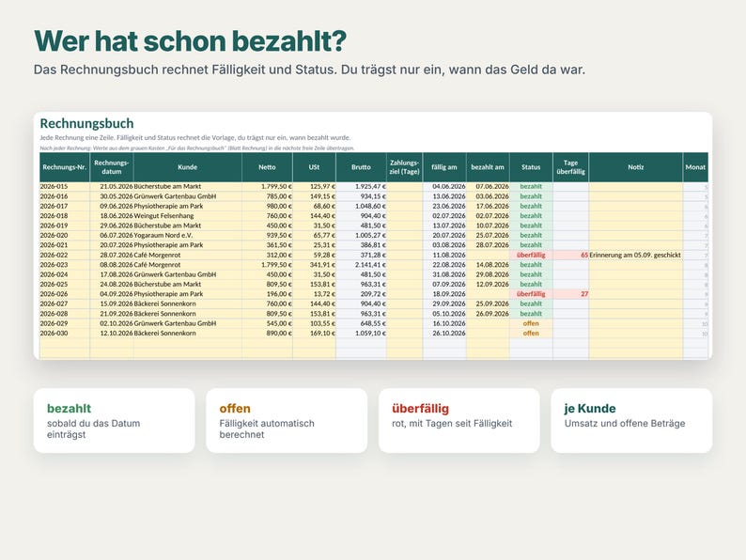Click paid date 07.06.2026
Screen dimensions: 746x560
488,186
